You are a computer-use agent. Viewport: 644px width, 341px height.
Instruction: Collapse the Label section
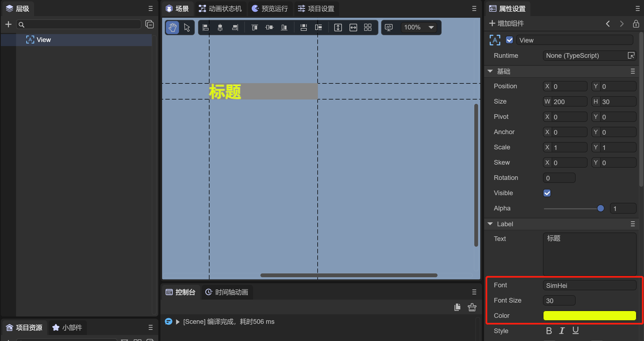(490, 224)
